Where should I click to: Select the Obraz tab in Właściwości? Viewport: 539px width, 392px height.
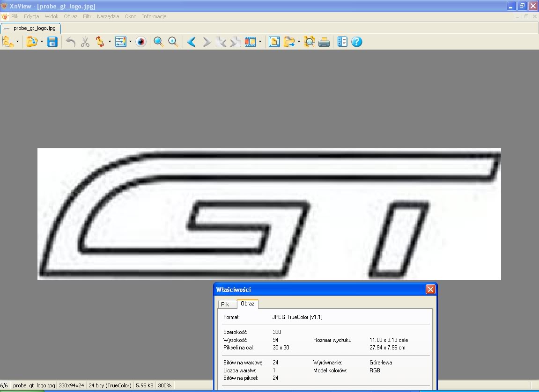247,304
